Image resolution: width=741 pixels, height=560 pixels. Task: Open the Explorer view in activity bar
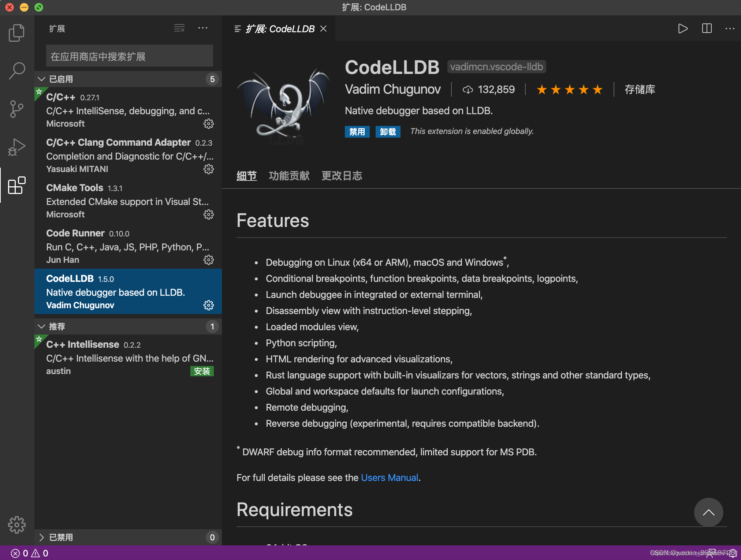(16, 33)
